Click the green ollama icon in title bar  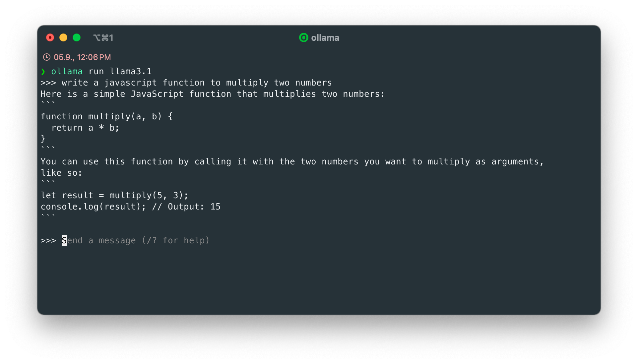(x=303, y=37)
